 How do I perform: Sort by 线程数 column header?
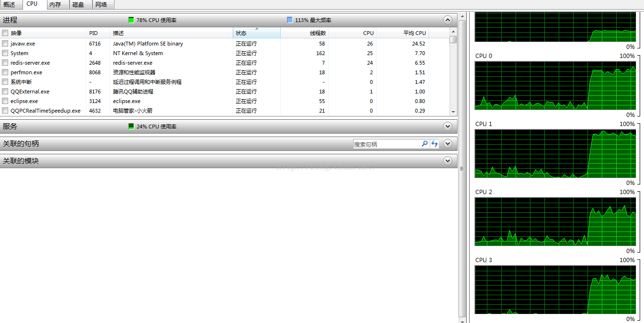pos(305,33)
